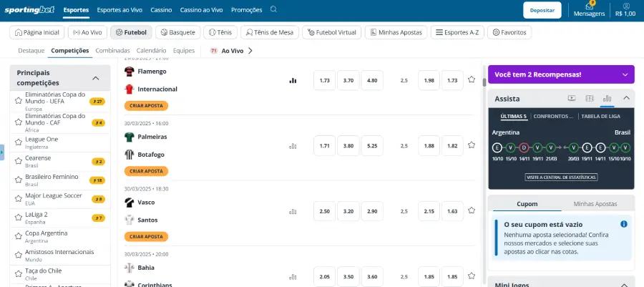
Task: Favorite the Palmeiras vs Botafogo match
Action: pyautogui.click(x=472, y=145)
